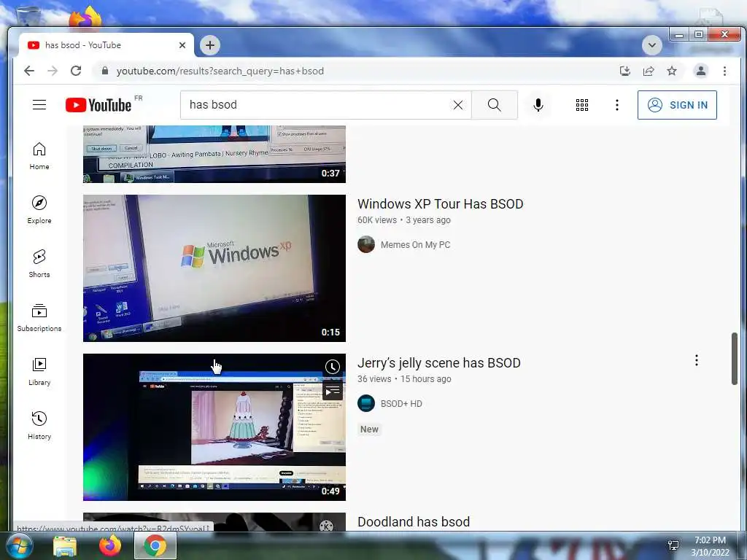Open Jerry's jelly scene video thumbnail
Image resolution: width=747 pixels, height=560 pixels.
point(214,427)
